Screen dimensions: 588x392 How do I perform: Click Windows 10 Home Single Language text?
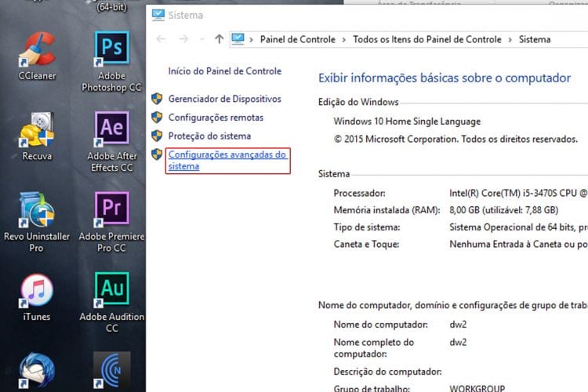coord(407,122)
